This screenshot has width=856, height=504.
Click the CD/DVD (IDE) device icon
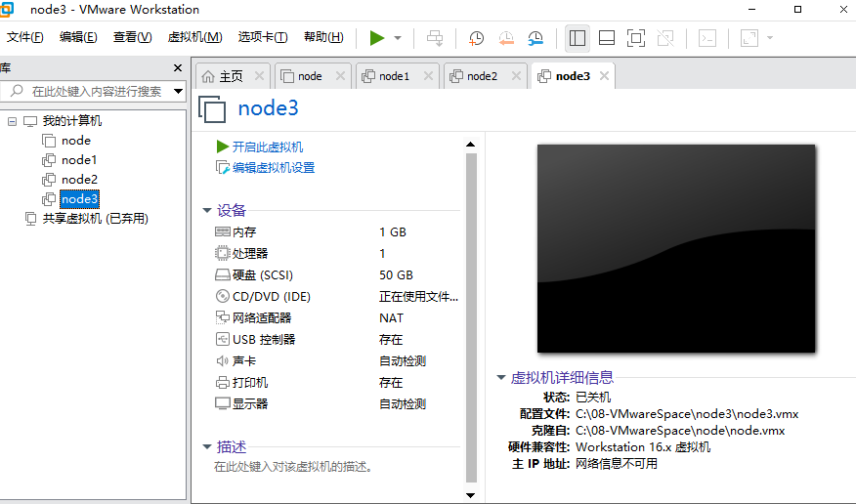tap(222, 296)
